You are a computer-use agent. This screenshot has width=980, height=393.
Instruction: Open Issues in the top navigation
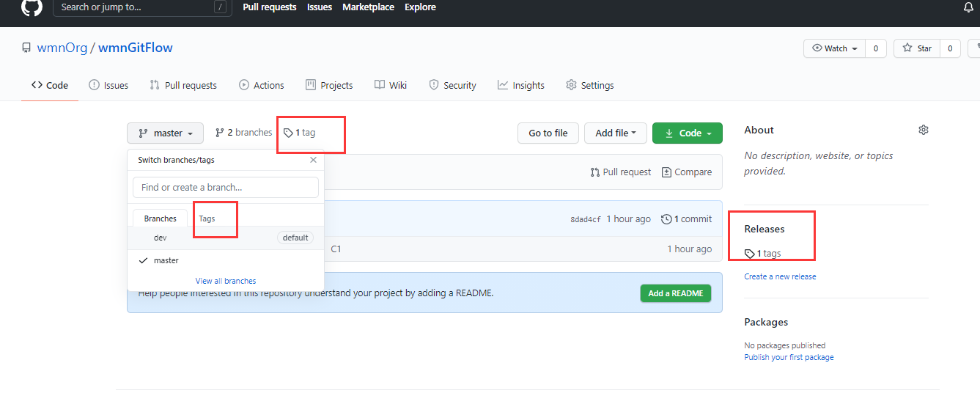coord(320,7)
